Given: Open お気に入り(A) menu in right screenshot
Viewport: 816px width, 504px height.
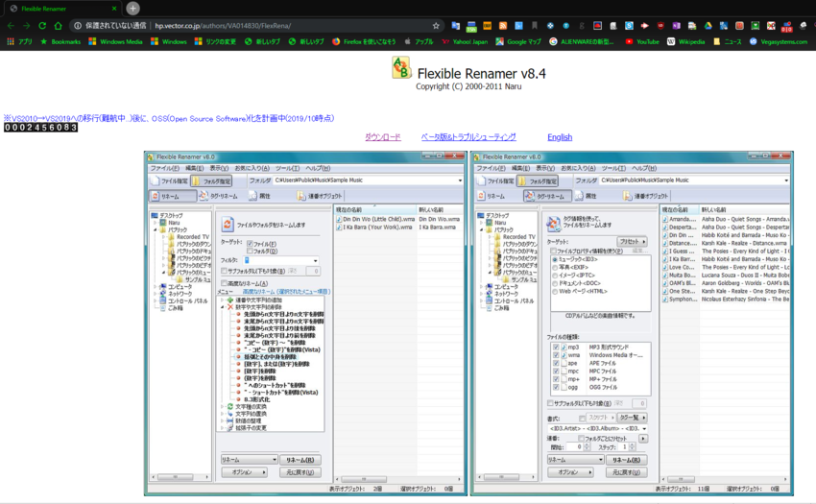Looking at the screenshot, I should (x=578, y=168).
